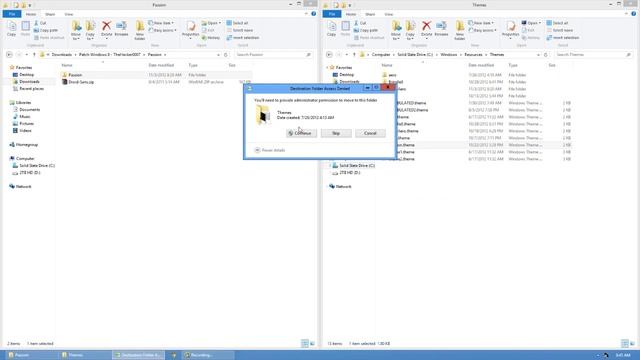Click Windows breadcrumb in Themes window address bar

click(449, 55)
